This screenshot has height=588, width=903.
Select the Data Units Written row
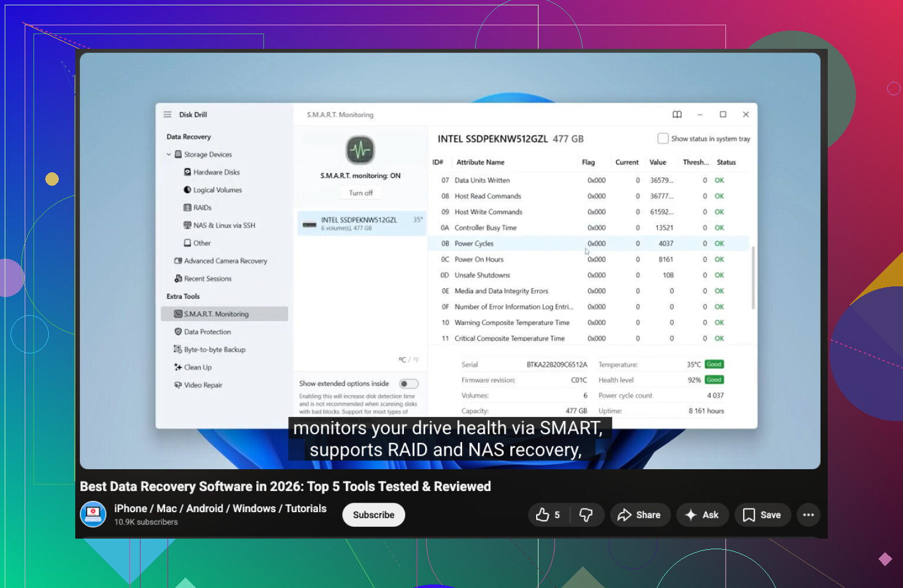coord(589,180)
